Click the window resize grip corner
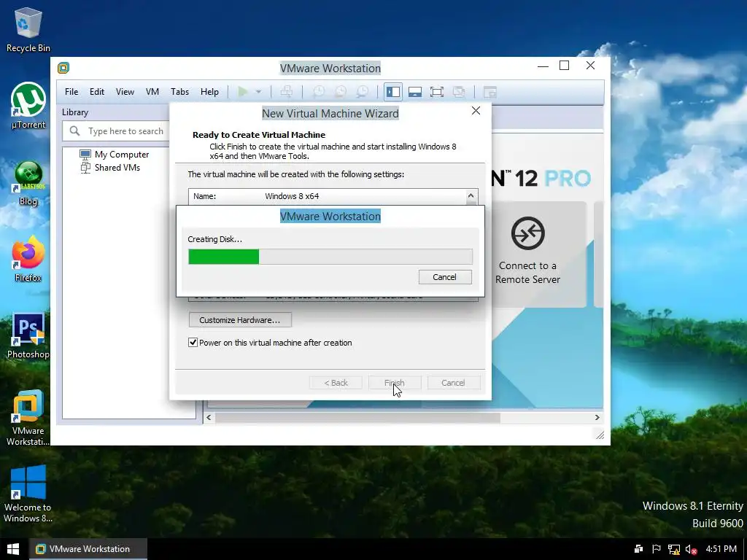The width and height of the screenshot is (747, 560). tap(600, 435)
